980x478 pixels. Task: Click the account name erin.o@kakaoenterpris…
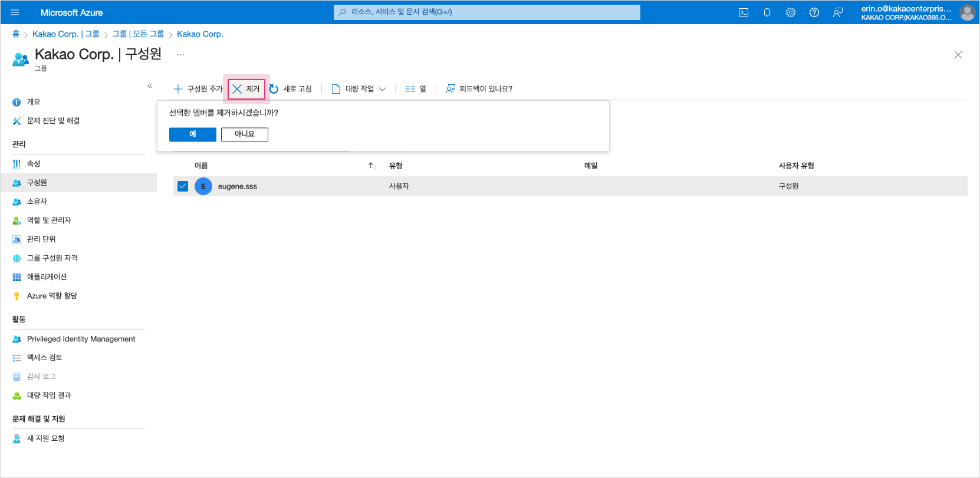coord(906,9)
